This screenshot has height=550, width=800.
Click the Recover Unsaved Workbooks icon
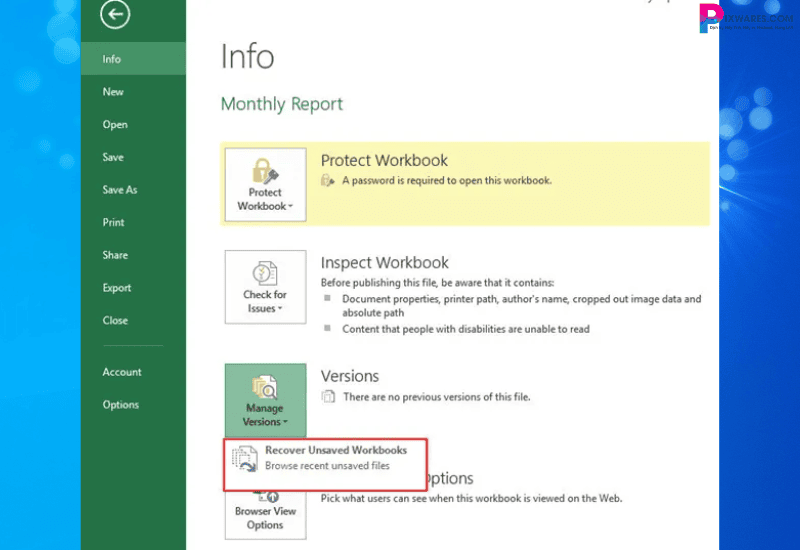point(245,459)
